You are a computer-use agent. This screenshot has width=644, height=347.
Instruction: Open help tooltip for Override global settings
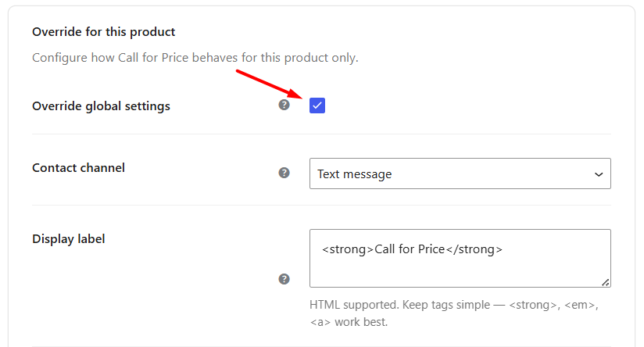(284, 106)
